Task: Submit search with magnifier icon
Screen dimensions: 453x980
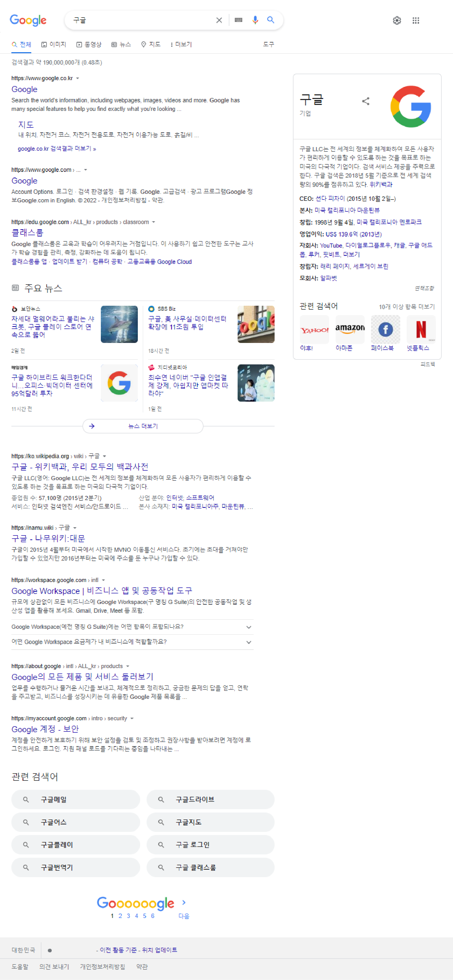Action: 271,20
